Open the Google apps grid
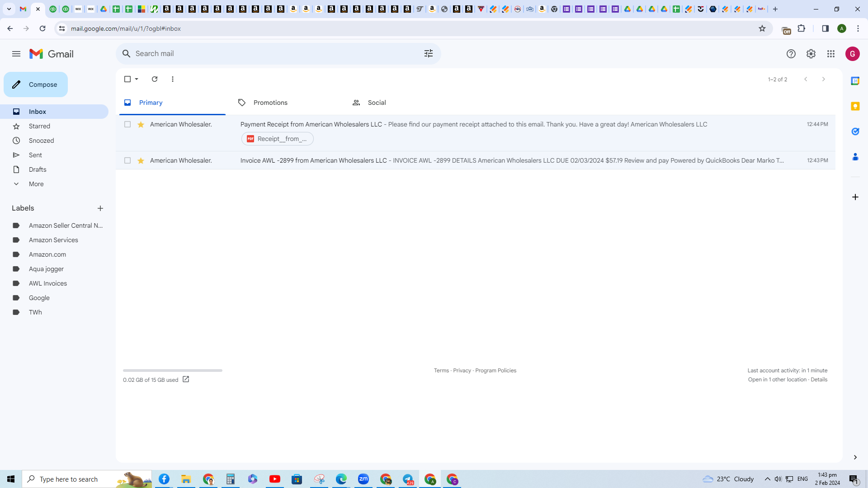Screen dimensions: 868x488 pyautogui.click(x=831, y=54)
